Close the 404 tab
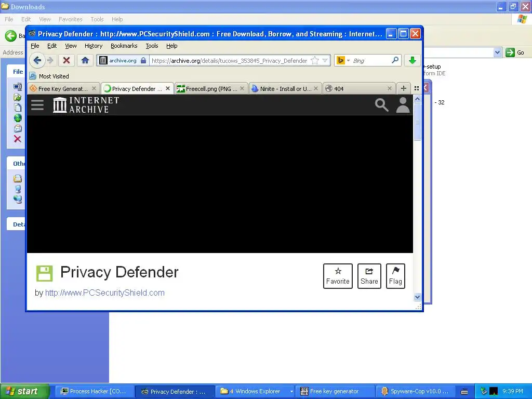Screen dimensions: 532x399 (x=390, y=88)
